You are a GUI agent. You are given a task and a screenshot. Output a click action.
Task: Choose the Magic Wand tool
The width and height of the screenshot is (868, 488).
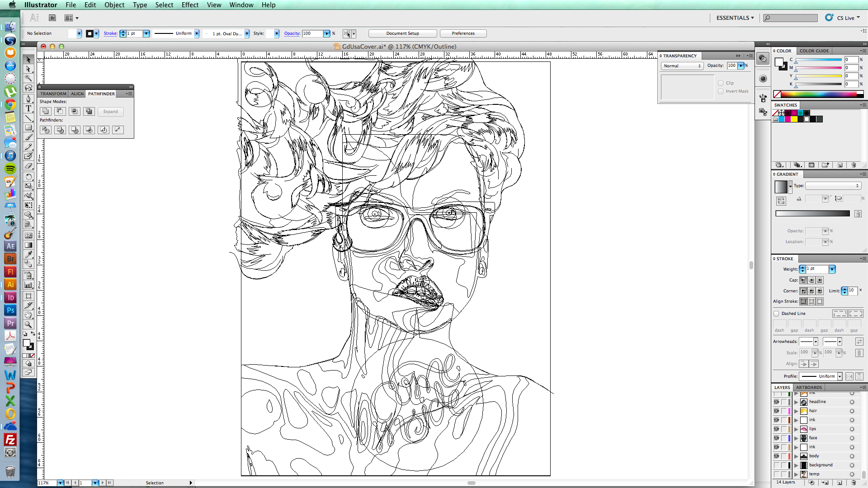(28, 78)
